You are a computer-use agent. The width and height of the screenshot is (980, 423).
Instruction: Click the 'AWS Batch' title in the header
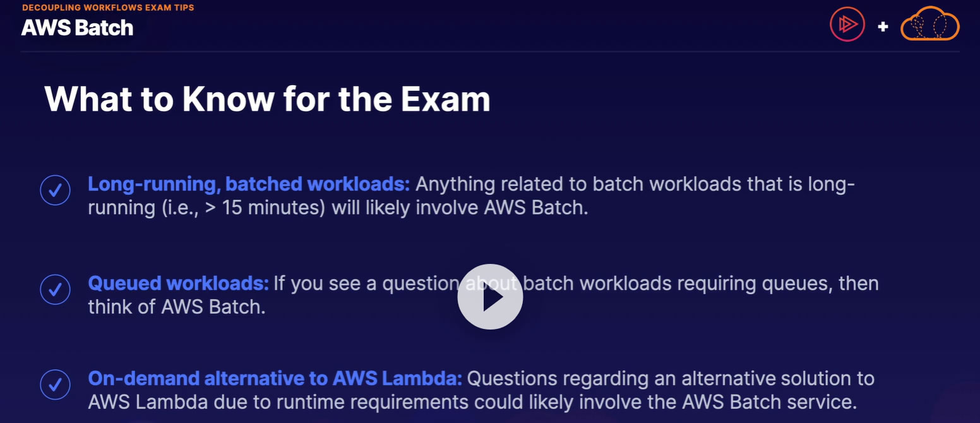pos(77,28)
